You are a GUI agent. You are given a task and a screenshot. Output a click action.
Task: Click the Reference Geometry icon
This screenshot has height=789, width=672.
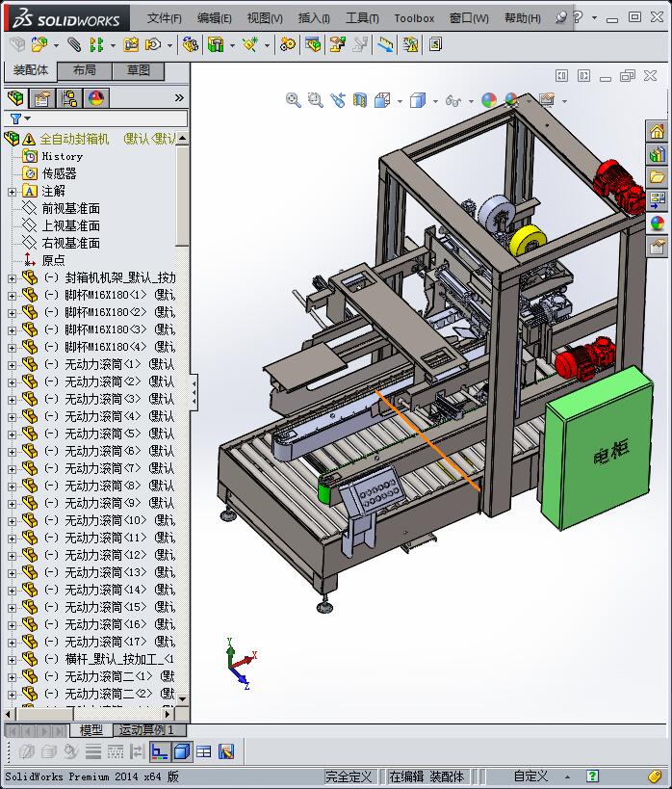click(250, 44)
